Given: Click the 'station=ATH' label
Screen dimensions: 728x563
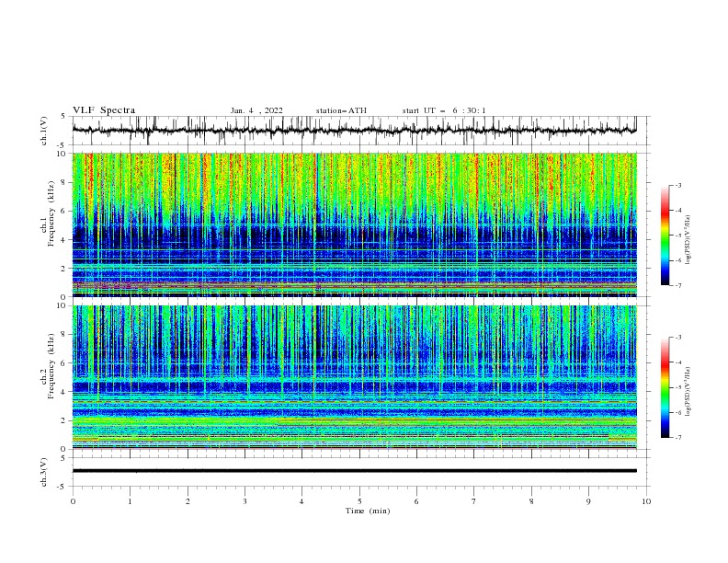Looking at the screenshot, I should coord(341,110).
